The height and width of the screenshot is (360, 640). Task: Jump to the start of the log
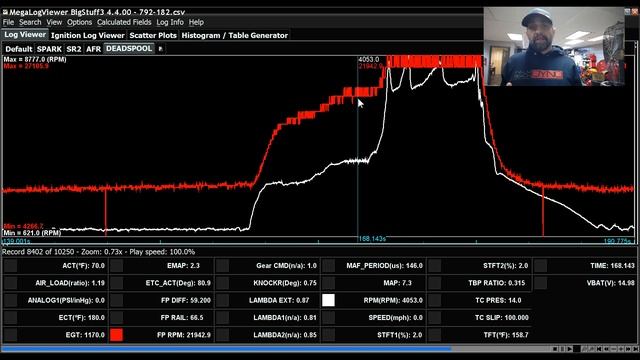click(599, 349)
